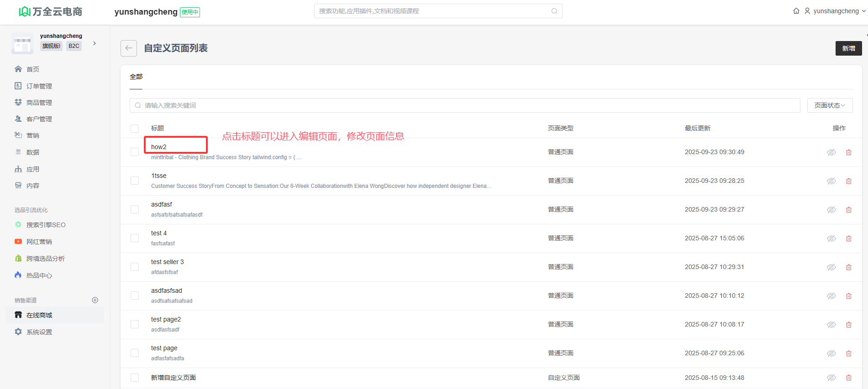Open 网红营销 from the sidebar

tap(39, 242)
